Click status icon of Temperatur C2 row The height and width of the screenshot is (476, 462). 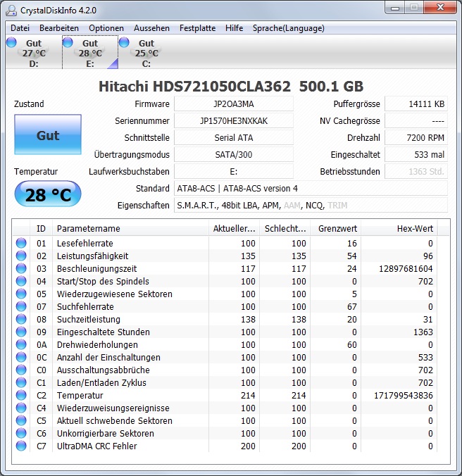point(21,395)
